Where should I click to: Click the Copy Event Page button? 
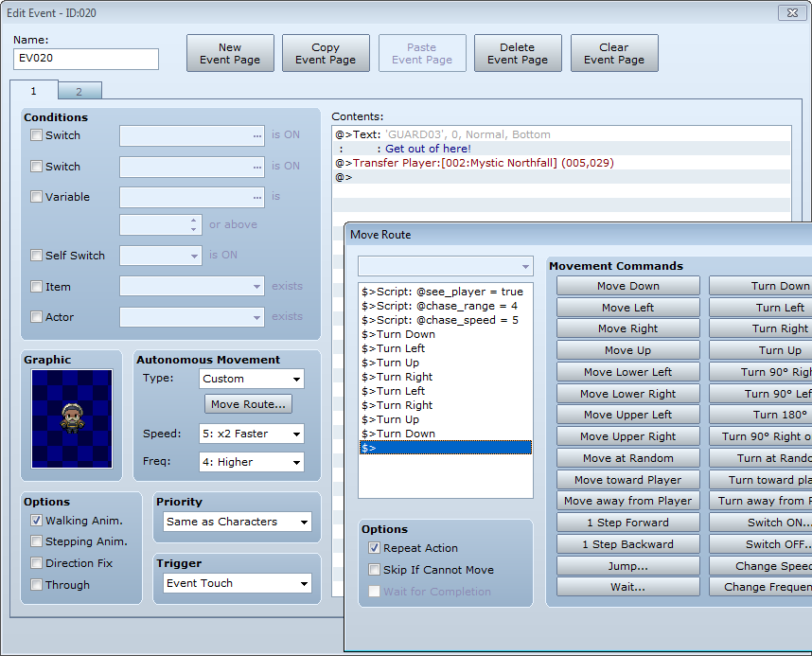pos(326,53)
